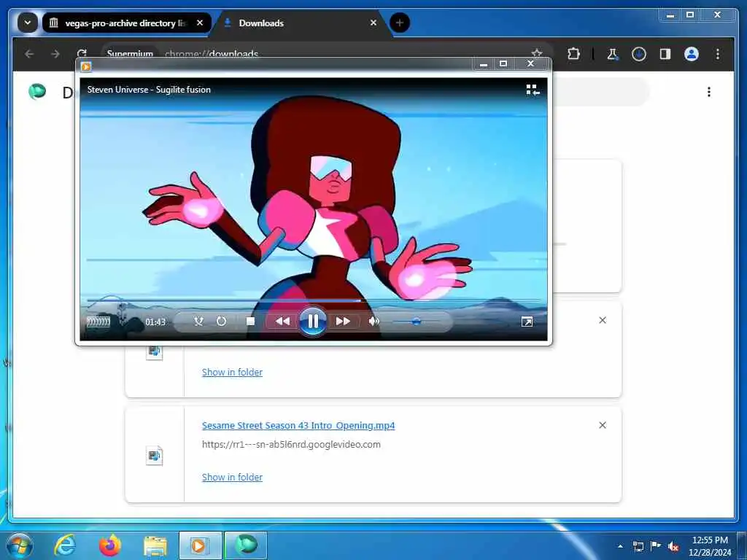Go back in browser
This screenshot has height=560, width=747.
coord(29,54)
